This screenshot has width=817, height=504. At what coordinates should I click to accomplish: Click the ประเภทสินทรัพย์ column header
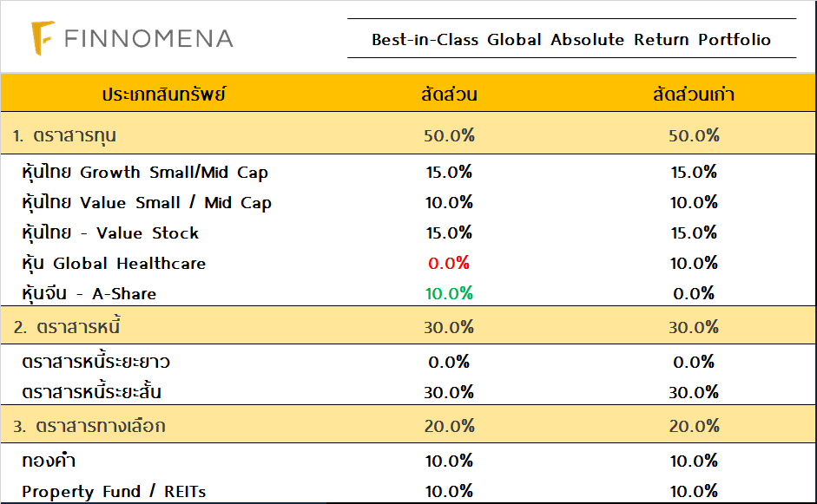tap(164, 94)
